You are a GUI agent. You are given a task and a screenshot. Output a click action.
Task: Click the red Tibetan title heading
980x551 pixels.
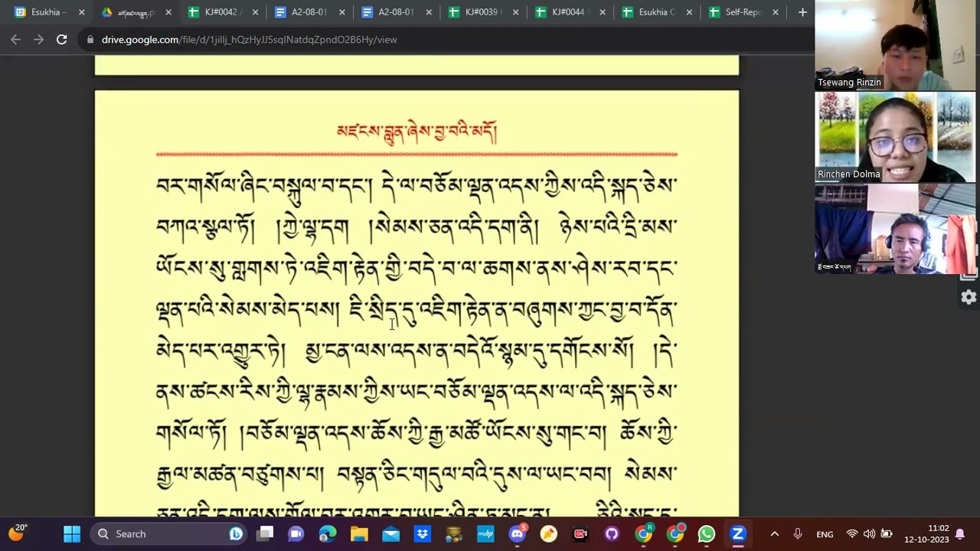pos(416,131)
